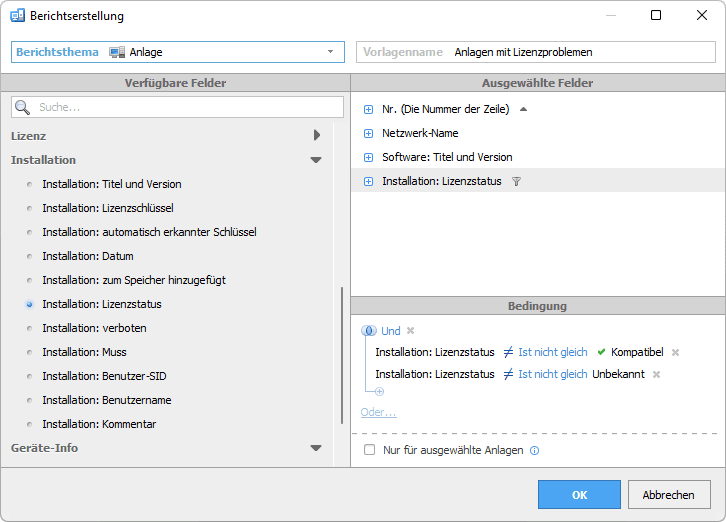The image size is (726, 522).
Task: Click the Und logical operator icon
Action: tap(368, 331)
